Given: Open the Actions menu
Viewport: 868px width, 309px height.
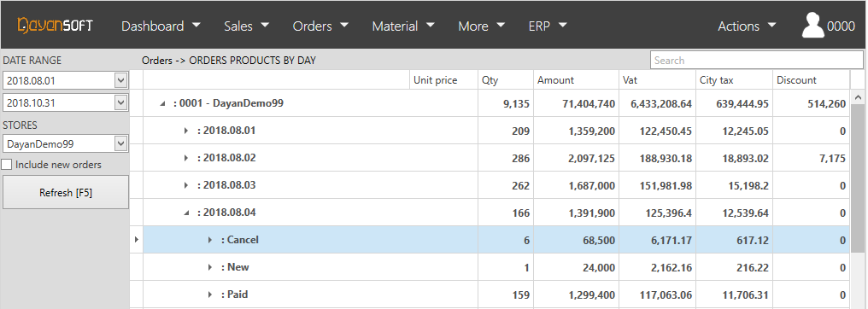Looking at the screenshot, I should (x=748, y=26).
